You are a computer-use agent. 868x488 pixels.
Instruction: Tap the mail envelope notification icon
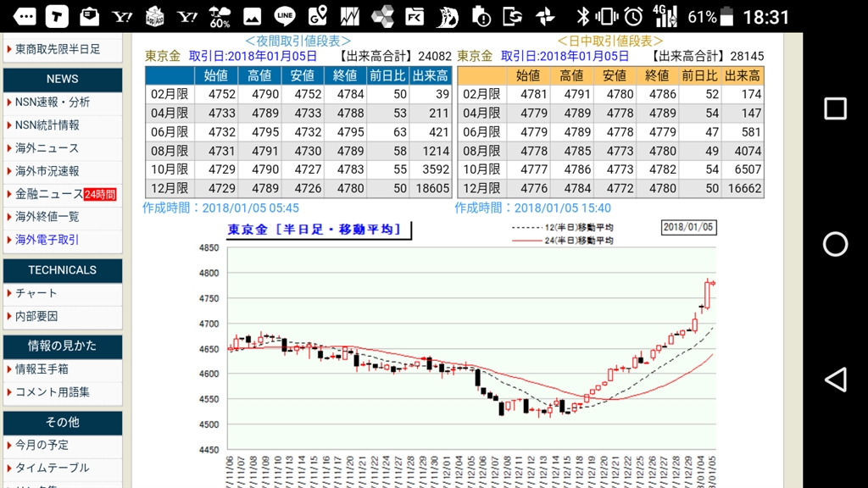pyautogui.click(x=89, y=16)
